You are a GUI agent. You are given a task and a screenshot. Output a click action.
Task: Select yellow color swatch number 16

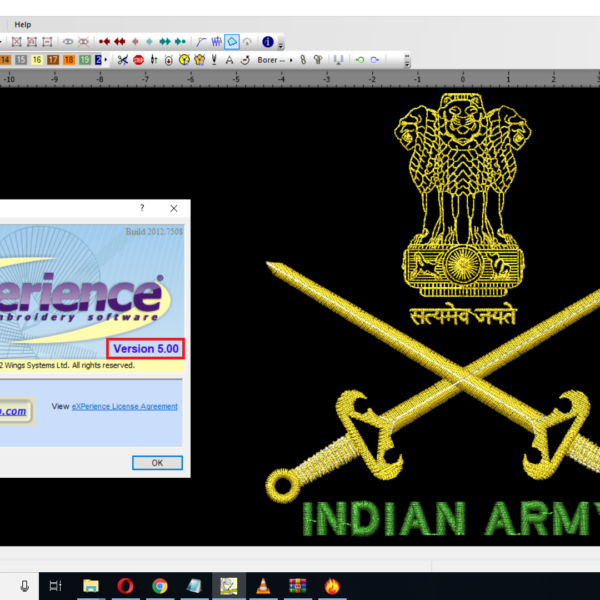pos(37,60)
